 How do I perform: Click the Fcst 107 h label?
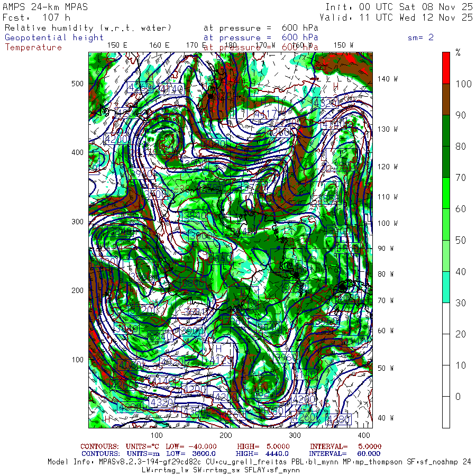tap(36, 17)
